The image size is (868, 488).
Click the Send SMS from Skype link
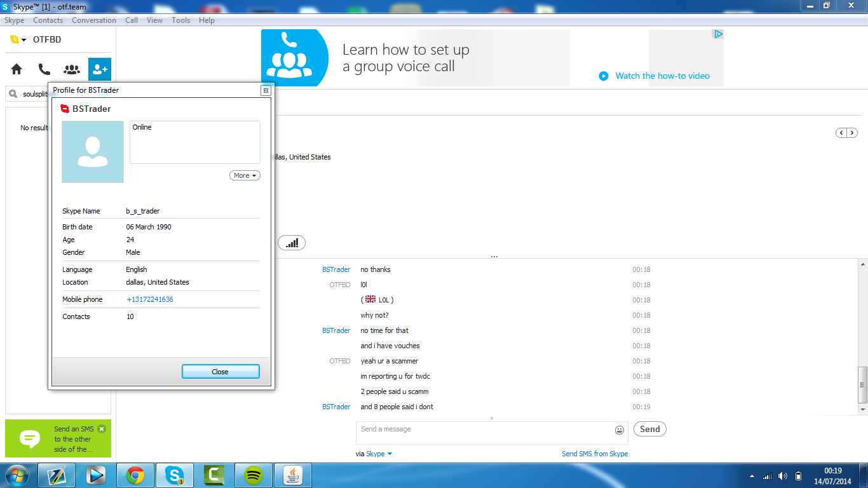pos(595,454)
